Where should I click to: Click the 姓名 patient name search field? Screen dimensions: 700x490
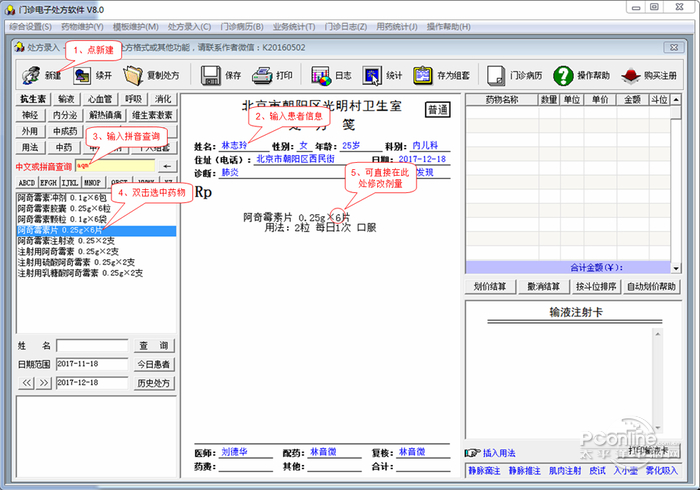click(x=92, y=345)
